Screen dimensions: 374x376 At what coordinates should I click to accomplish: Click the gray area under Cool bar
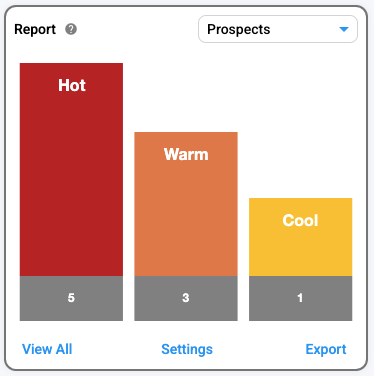click(x=300, y=298)
